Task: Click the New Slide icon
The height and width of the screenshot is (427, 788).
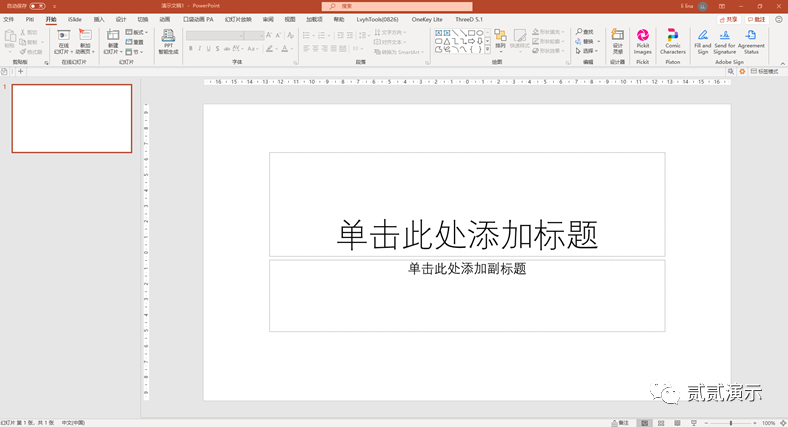Action: point(113,35)
